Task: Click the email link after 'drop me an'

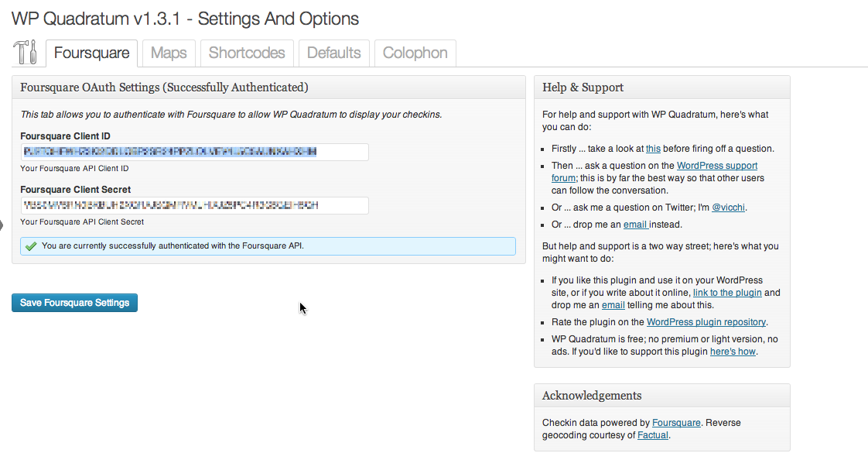Action: point(635,225)
